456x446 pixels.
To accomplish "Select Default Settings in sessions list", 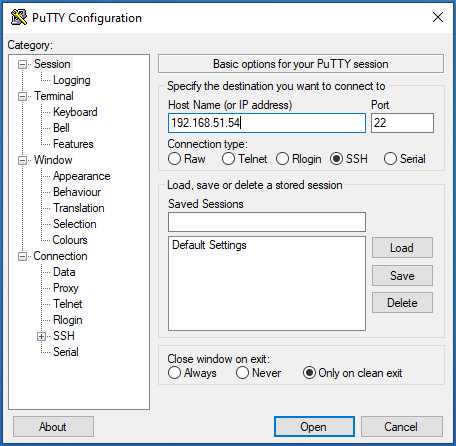I will tap(209, 245).
